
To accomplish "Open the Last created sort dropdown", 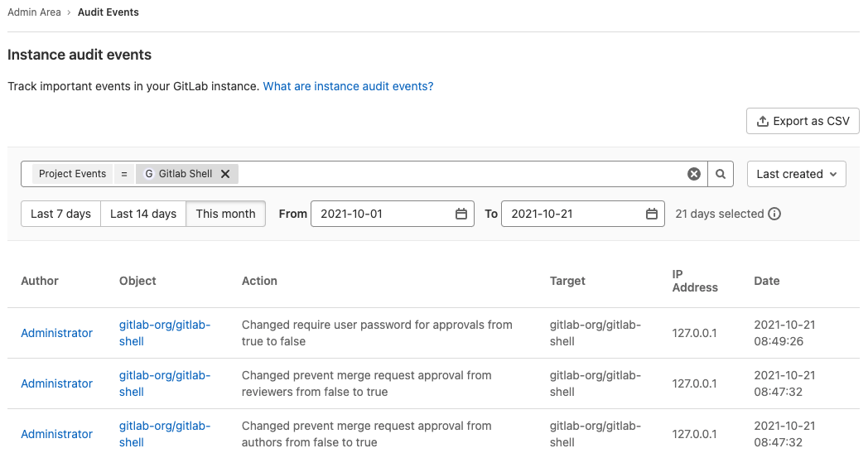I will click(x=796, y=174).
